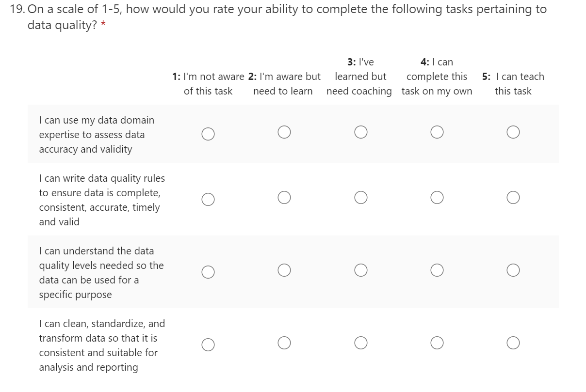Choose 2 for cleaning and transforming data row
The height and width of the screenshot is (392, 586).
point(284,343)
